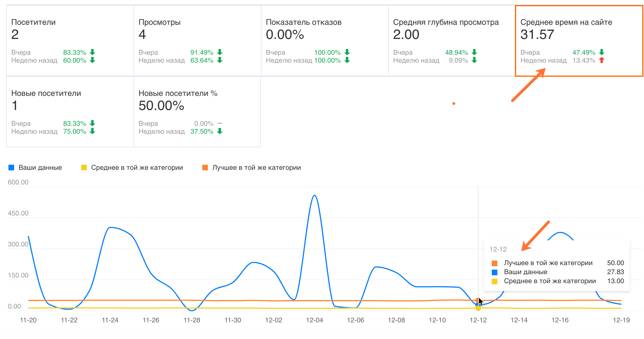Select the Среднее время на сайте card
Image resolution: width=644 pixels, height=339 pixels.
(579, 41)
